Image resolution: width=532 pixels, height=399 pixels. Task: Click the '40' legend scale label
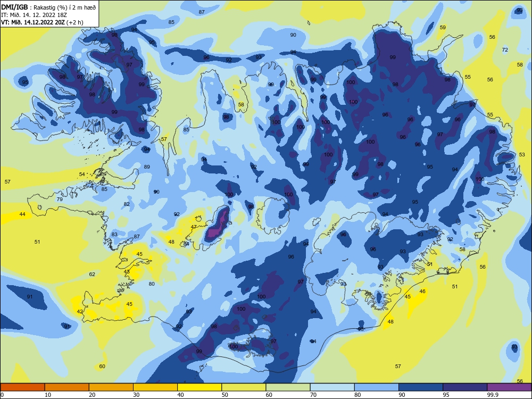[x=180, y=395]
